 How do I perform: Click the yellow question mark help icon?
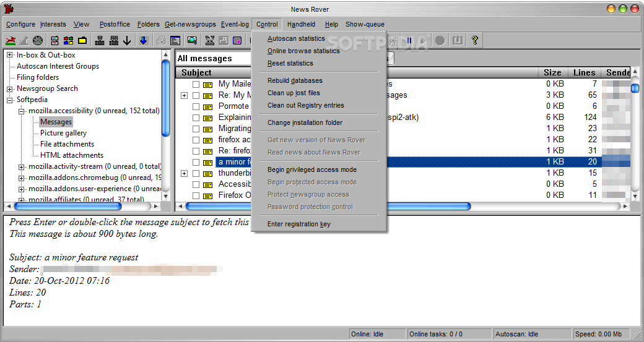475,40
